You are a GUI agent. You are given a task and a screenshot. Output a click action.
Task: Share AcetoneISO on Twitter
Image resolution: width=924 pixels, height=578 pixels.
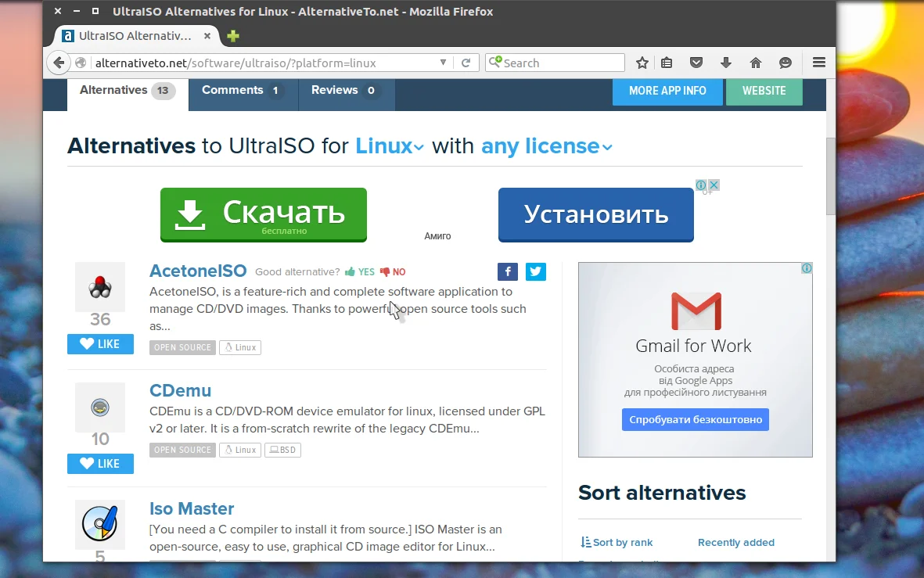click(535, 271)
